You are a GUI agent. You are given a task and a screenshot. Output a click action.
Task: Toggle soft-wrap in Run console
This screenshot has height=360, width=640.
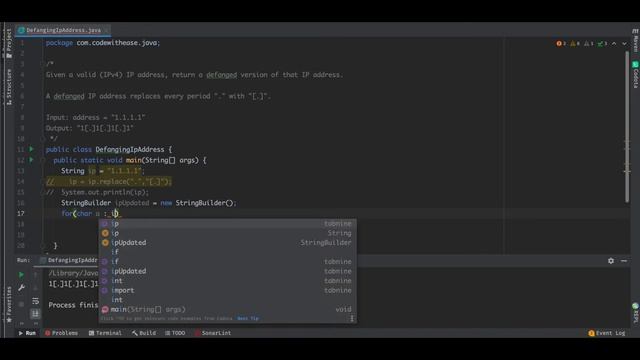point(36,301)
